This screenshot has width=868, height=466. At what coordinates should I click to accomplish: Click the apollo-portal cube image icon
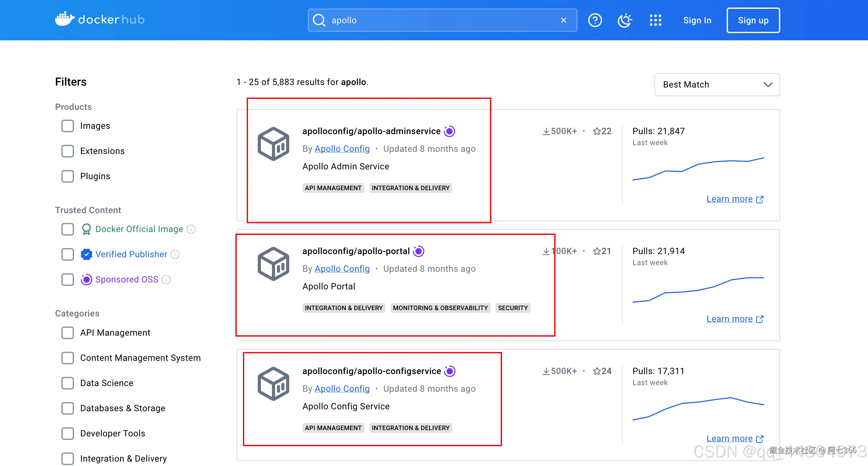[x=273, y=264]
